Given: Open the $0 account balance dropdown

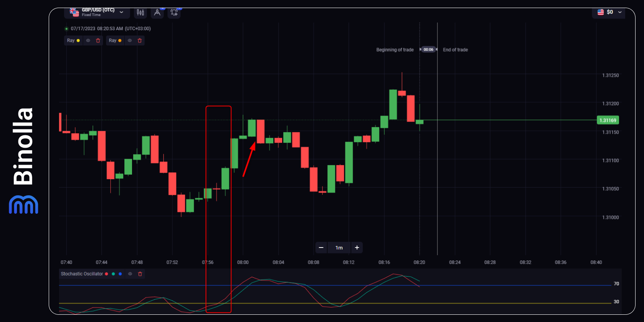Looking at the screenshot, I should tap(610, 12).
